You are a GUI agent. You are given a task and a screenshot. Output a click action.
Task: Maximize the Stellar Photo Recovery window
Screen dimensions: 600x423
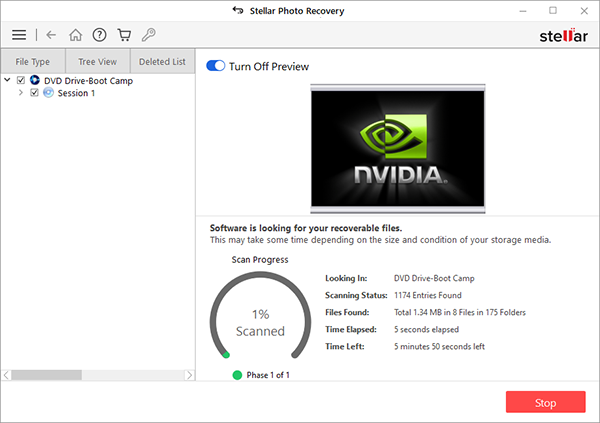(x=553, y=10)
